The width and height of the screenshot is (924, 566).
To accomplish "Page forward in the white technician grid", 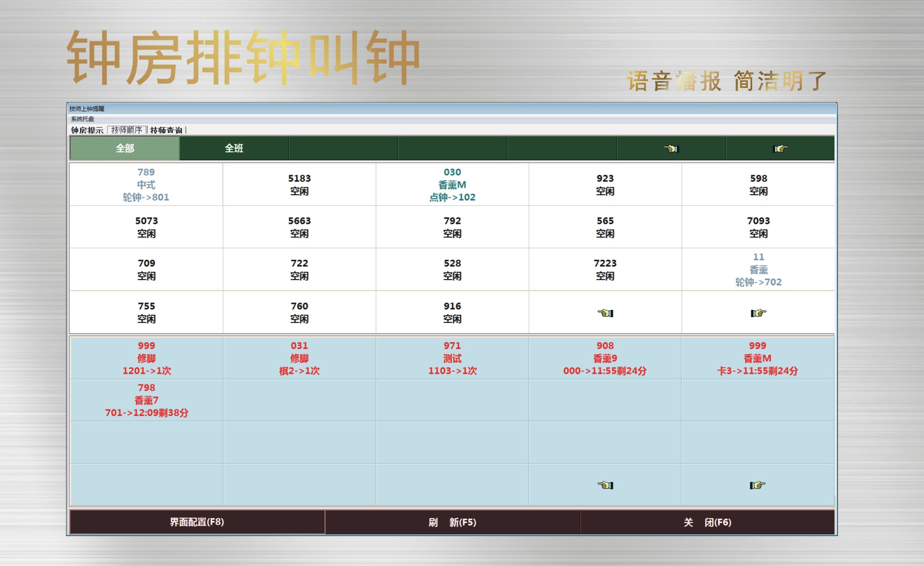I will coord(758,313).
